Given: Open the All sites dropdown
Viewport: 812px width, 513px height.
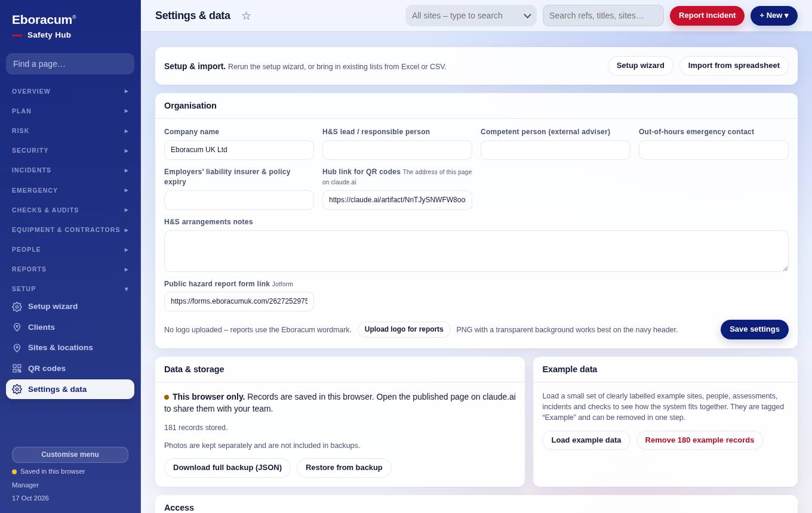Looking at the screenshot, I should coord(471,16).
